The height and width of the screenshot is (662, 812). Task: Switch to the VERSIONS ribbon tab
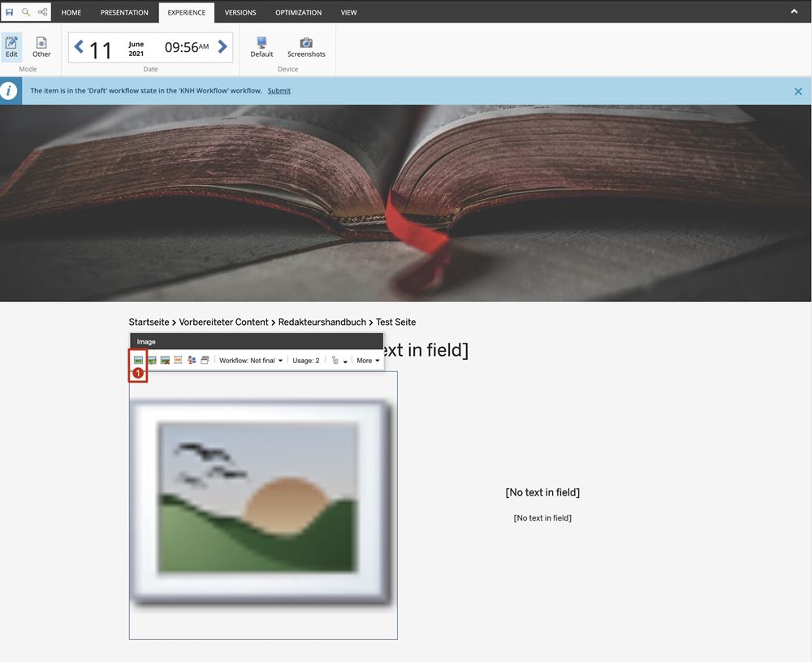point(240,12)
